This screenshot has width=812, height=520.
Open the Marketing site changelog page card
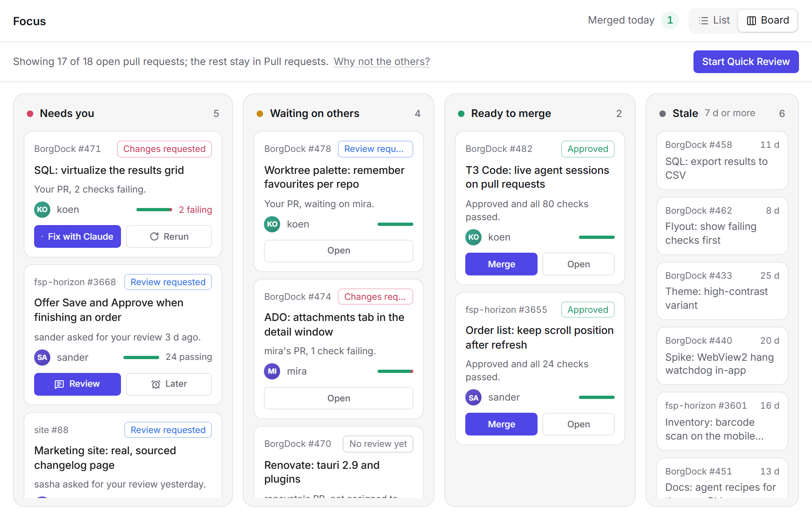[123, 456]
